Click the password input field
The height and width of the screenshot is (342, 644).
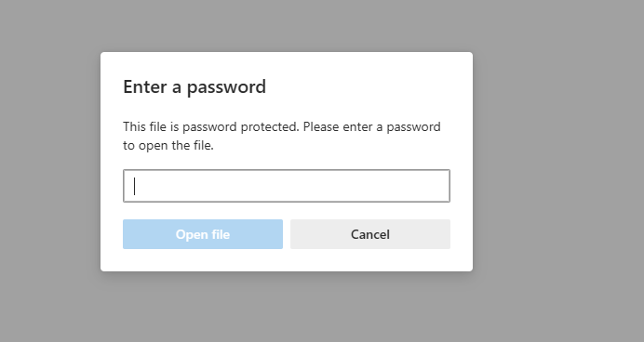click(287, 186)
